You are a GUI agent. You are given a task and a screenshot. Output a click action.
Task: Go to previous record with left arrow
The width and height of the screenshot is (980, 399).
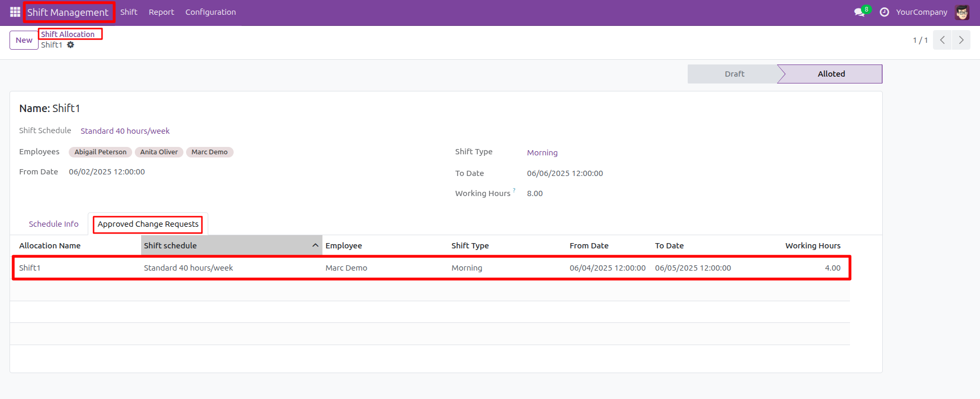(x=942, y=40)
